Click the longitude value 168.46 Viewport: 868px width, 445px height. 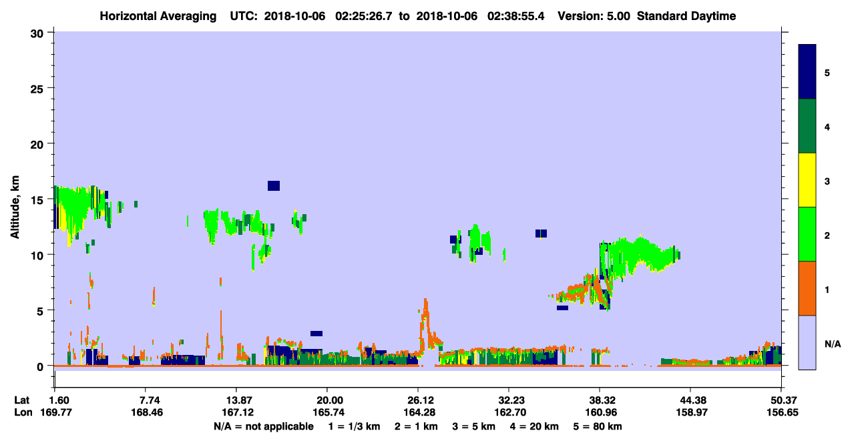coord(148,412)
